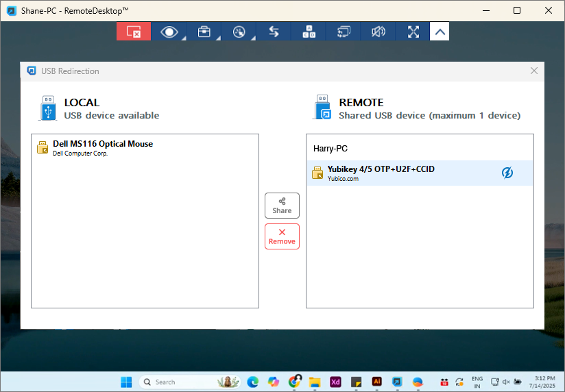Click the switch monitor toolbar icon
565x392 pixels.
[344, 32]
